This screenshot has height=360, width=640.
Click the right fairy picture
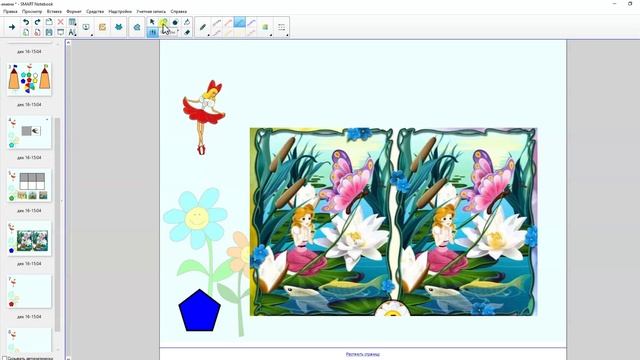[467, 222]
